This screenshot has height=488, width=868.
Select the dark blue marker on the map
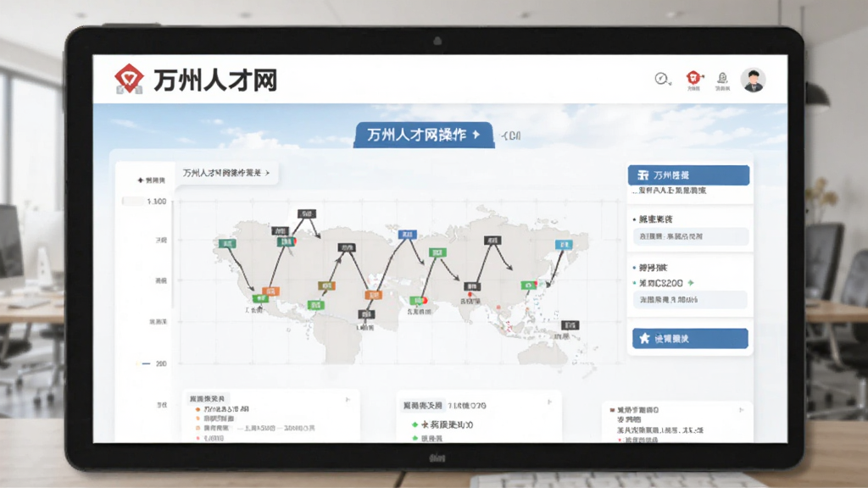(x=408, y=235)
